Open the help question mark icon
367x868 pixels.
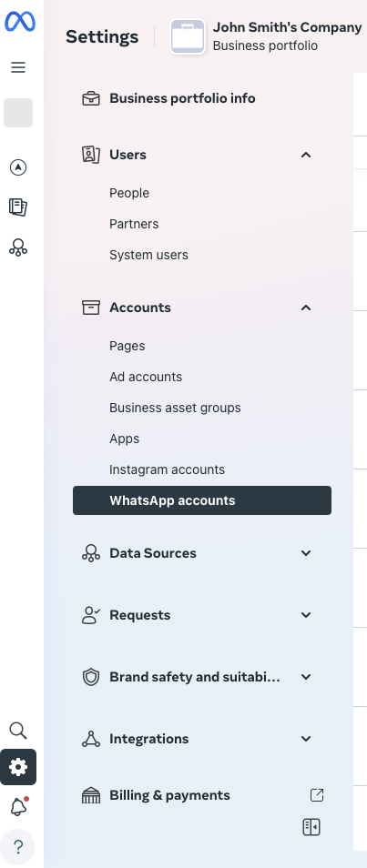pyautogui.click(x=17, y=846)
